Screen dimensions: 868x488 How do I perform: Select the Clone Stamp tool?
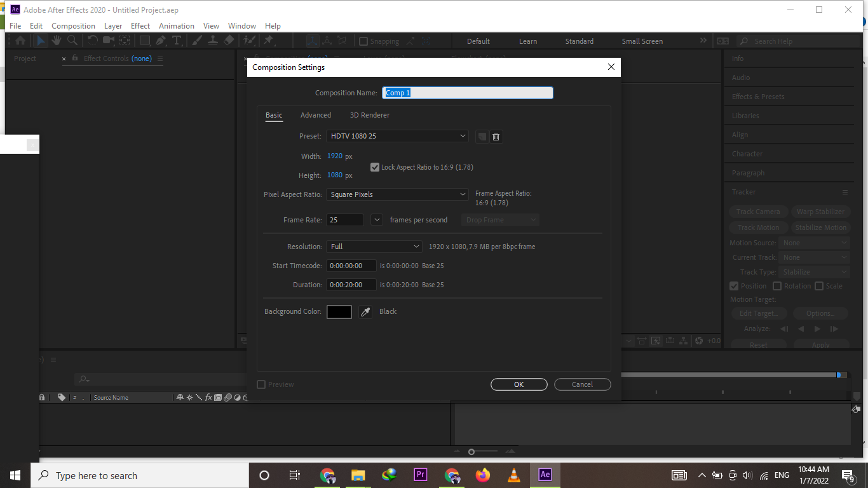213,41
